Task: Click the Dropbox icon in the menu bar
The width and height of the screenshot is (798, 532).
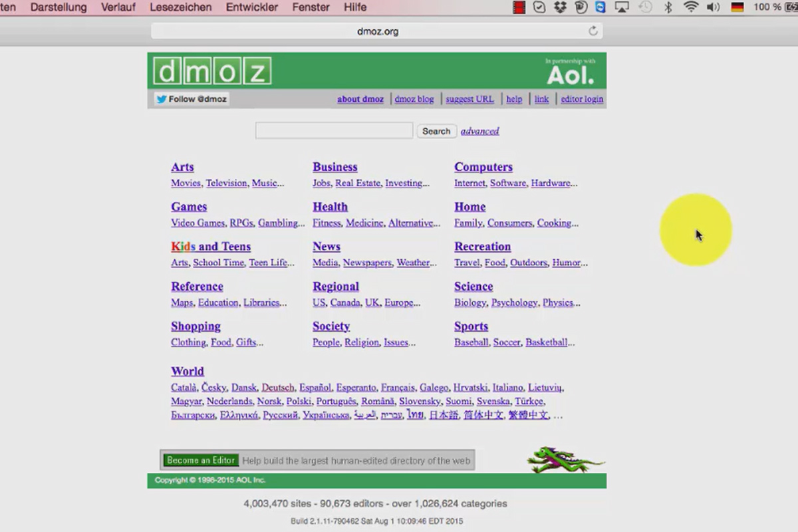Action: (x=560, y=7)
